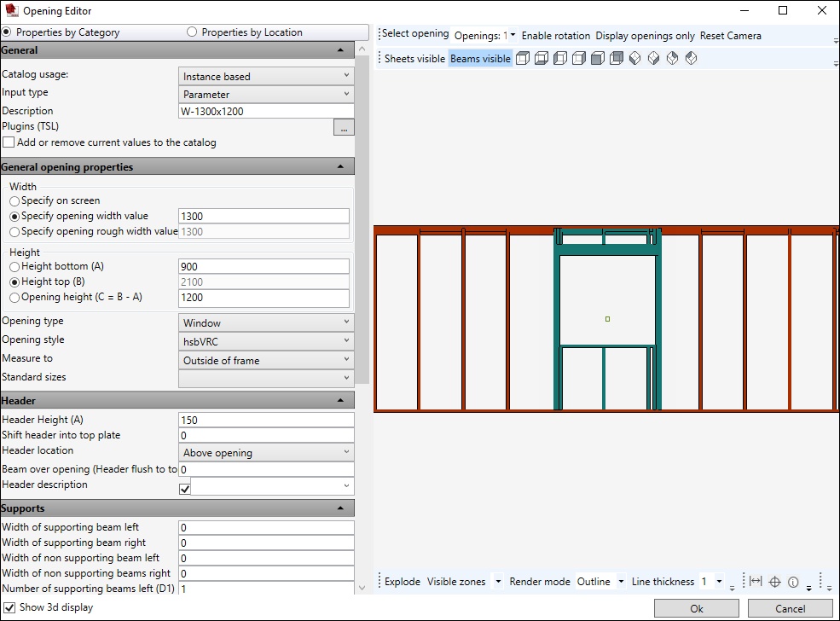Image resolution: width=840 pixels, height=621 pixels.
Task: Tick Add or remove current values checkbox
Action: (9, 142)
